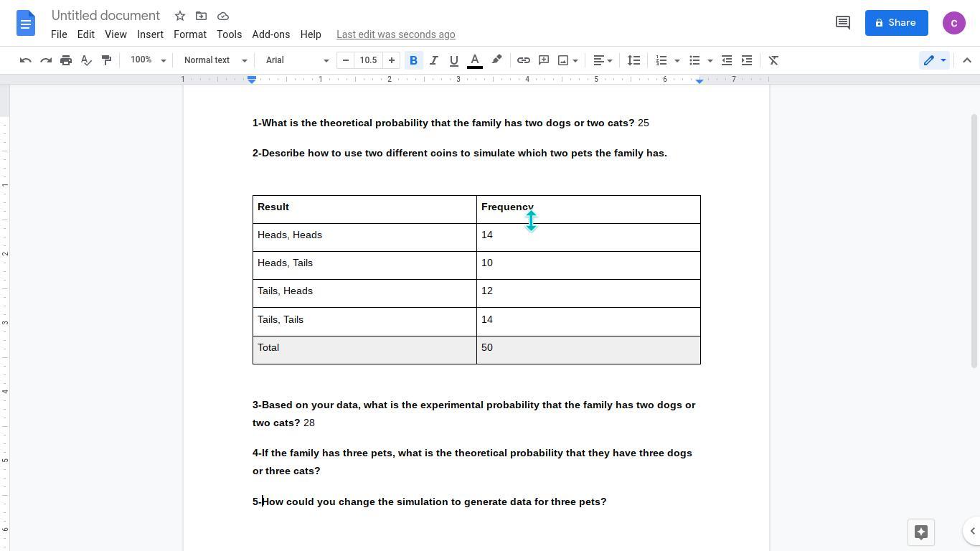Open the zoom level dropdown
This screenshot has height=551, width=980.
click(x=148, y=60)
